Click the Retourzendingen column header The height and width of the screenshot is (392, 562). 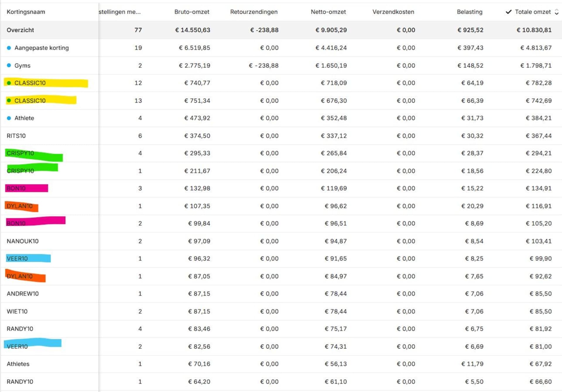pos(254,12)
